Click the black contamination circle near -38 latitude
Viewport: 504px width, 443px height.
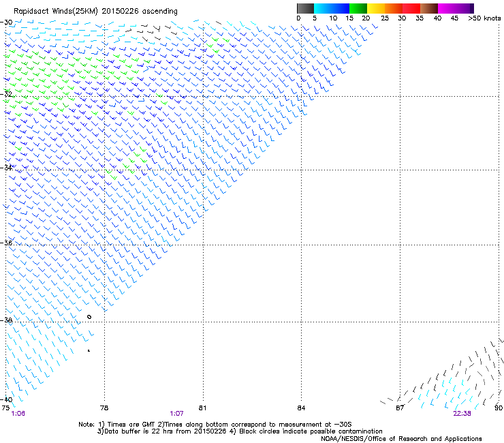(89, 317)
